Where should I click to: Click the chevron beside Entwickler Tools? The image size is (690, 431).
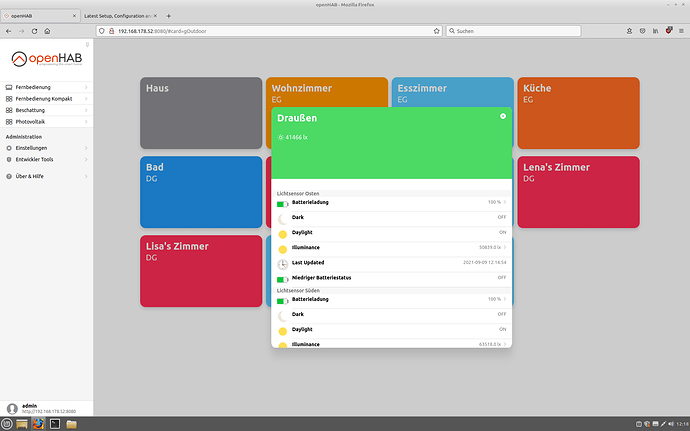point(86,159)
